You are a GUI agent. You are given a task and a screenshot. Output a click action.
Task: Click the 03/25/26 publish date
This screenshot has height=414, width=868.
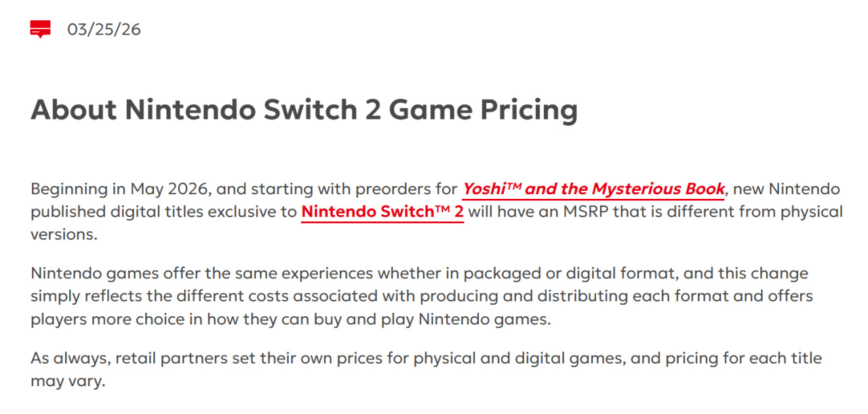104,30
